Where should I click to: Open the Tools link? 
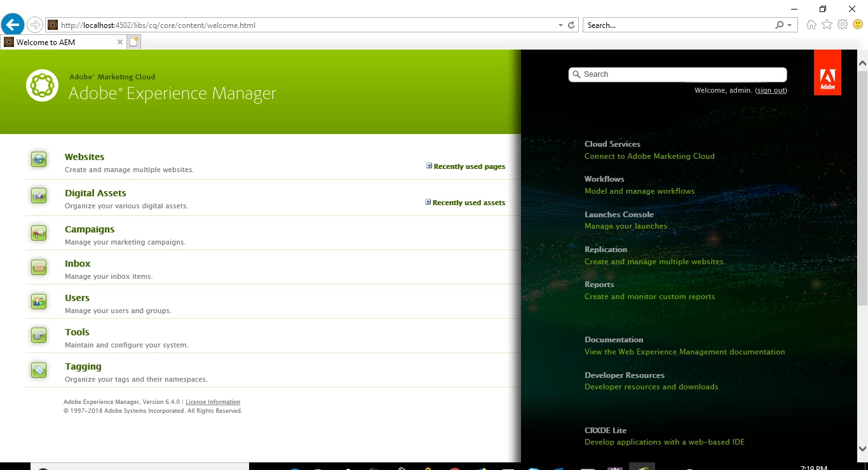click(x=77, y=332)
